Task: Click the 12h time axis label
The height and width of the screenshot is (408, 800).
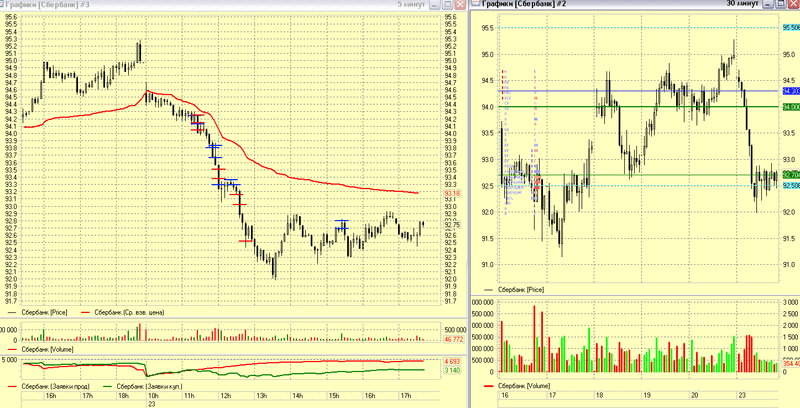Action: [x=225, y=396]
